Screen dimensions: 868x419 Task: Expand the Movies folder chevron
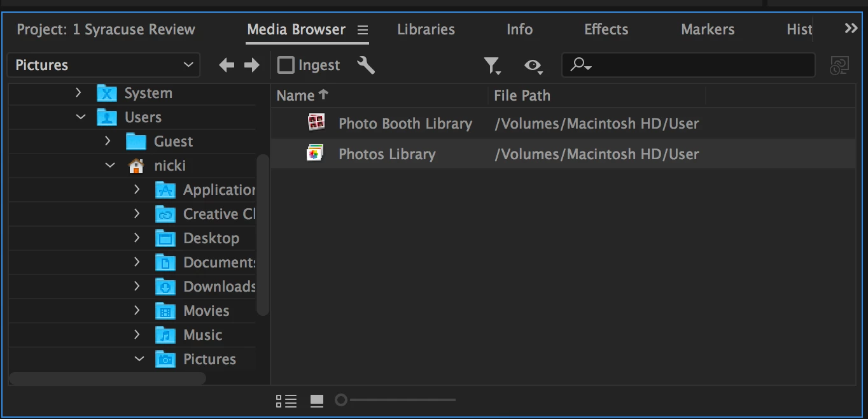click(137, 311)
